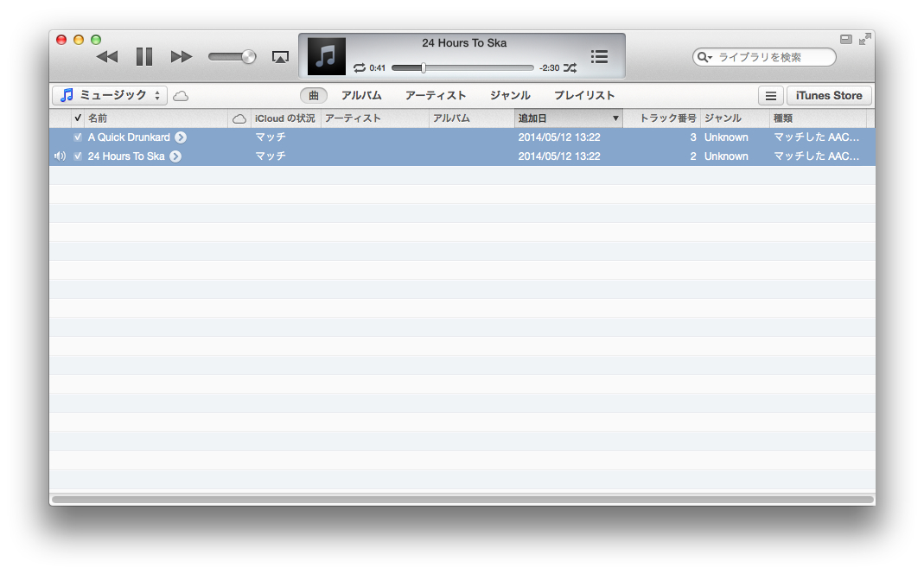Toggle the shuffle icon in player
Viewport: 924px width, 574px height.
570,67
